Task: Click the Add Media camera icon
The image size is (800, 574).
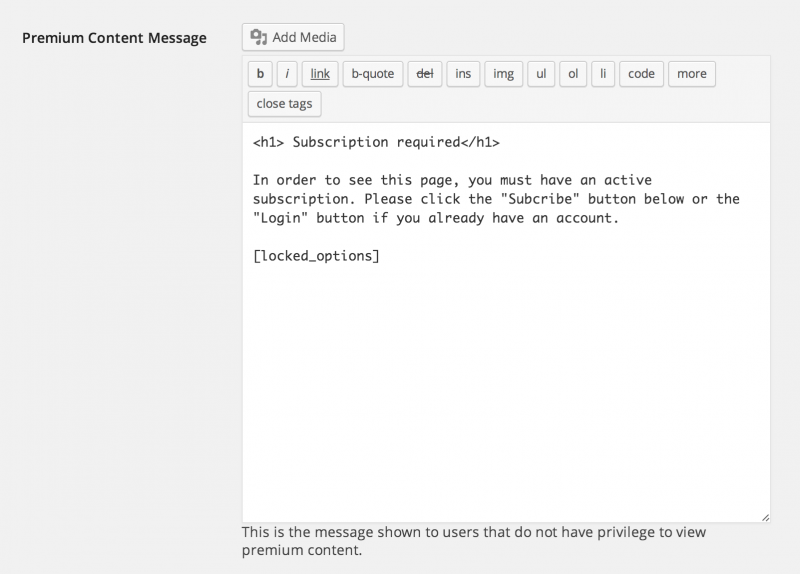Action: (x=259, y=37)
